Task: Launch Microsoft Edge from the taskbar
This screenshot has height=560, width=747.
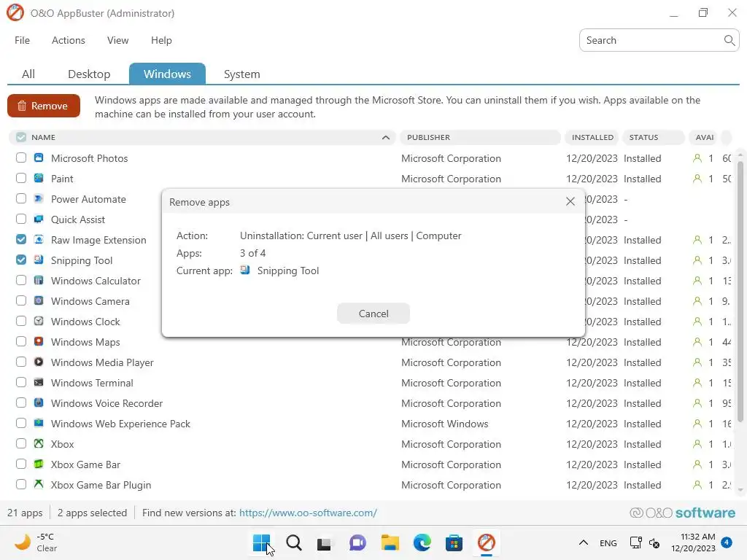Action: [x=422, y=542]
